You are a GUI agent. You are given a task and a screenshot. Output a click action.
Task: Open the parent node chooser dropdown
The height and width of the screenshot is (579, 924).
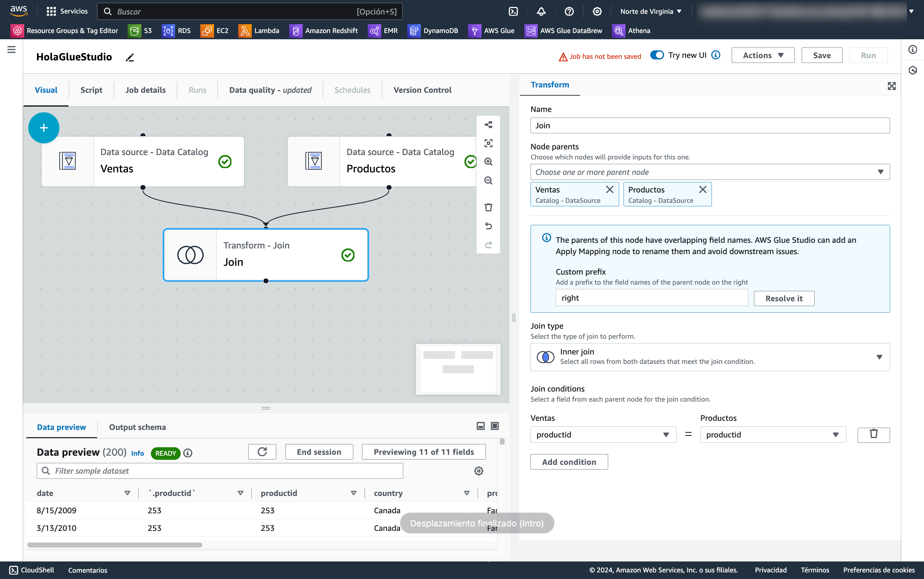[710, 172]
